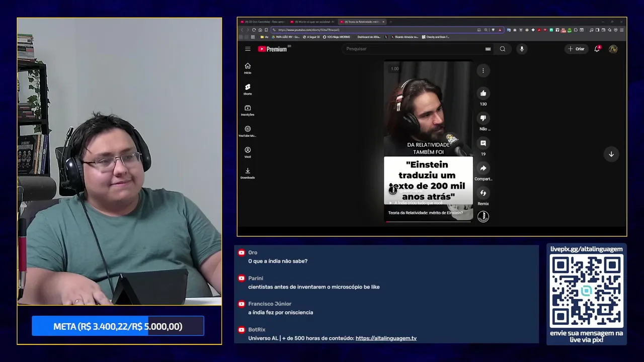Screen dimensions: 644x362
Task: Dislike the Short with thumbs down
Action: tap(483, 118)
